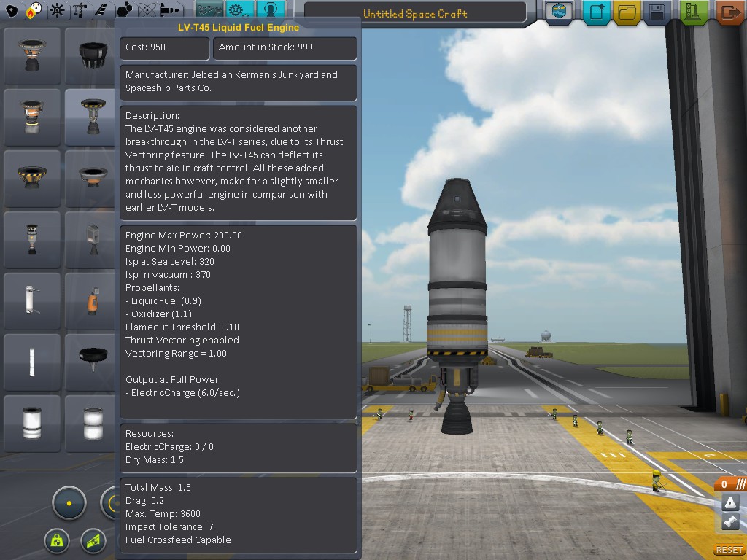Pick the top-left engine in the parts list
Viewport: 747px width, 560px height.
32,56
